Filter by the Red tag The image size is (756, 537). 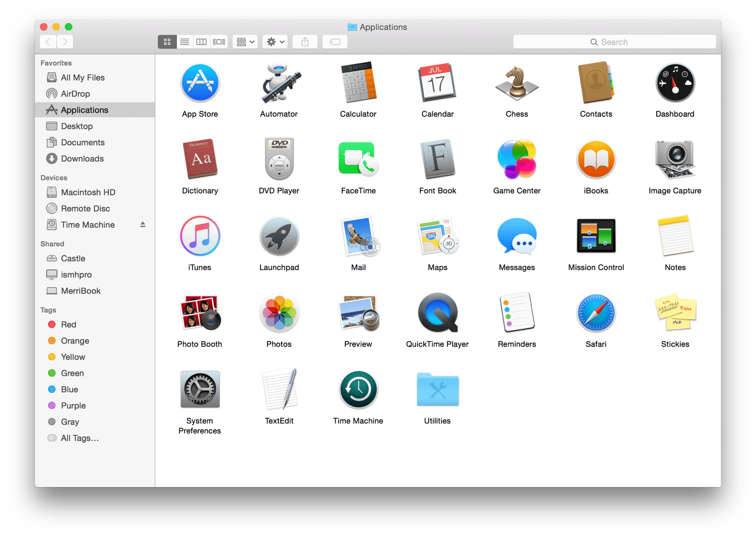[95, 324]
